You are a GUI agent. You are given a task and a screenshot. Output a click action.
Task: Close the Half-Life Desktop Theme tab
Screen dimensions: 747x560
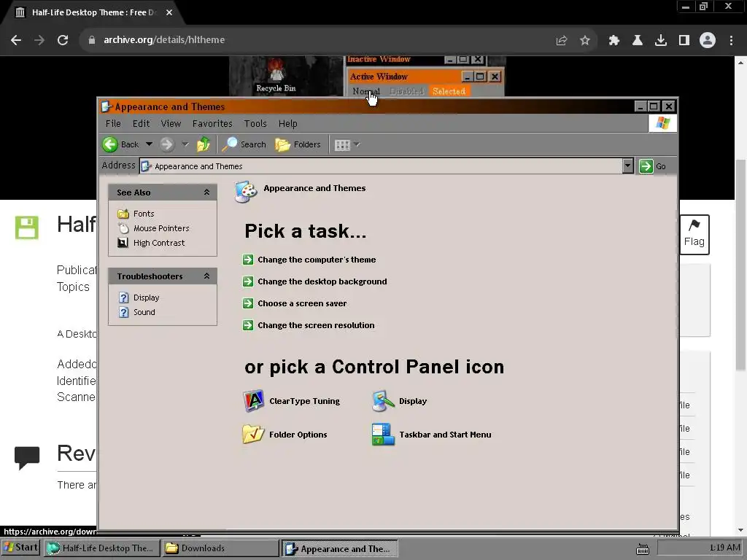[x=169, y=12]
